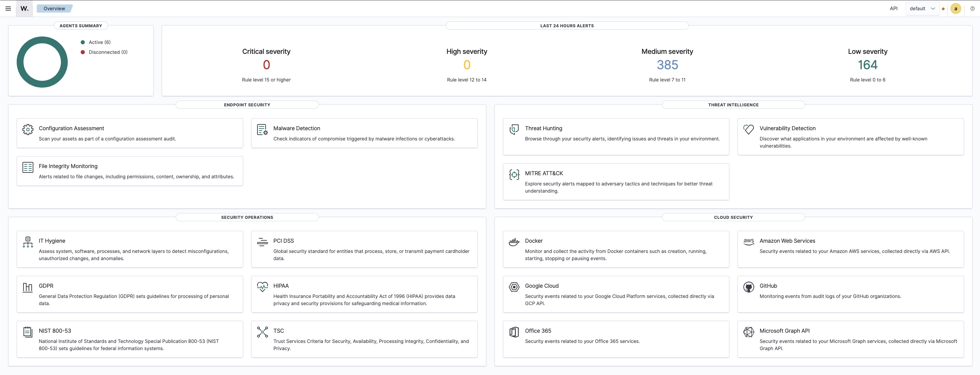This screenshot has height=375, width=980.
Task: Click the 'Rule level 7 to 11' text
Action: point(667,79)
